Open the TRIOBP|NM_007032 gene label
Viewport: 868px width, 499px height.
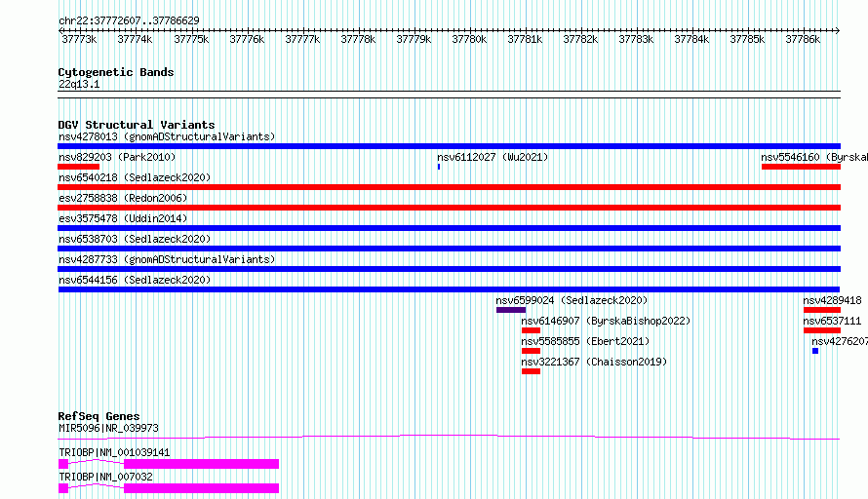pos(105,477)
